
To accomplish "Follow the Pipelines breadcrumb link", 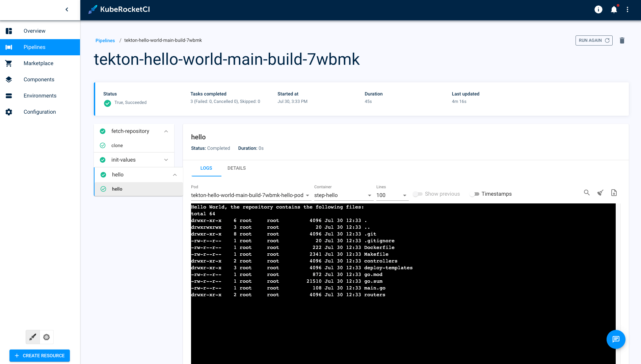I will click(x=105, y=40).
